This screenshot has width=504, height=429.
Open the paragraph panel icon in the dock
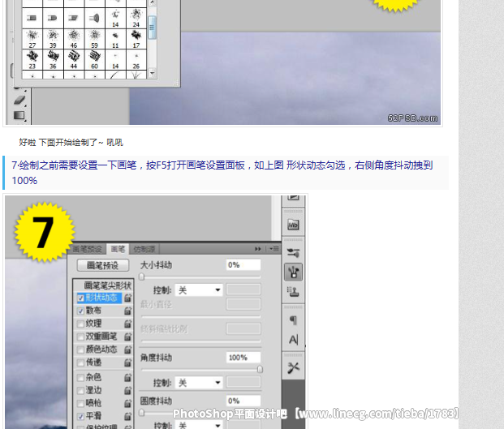pos(293,320)
